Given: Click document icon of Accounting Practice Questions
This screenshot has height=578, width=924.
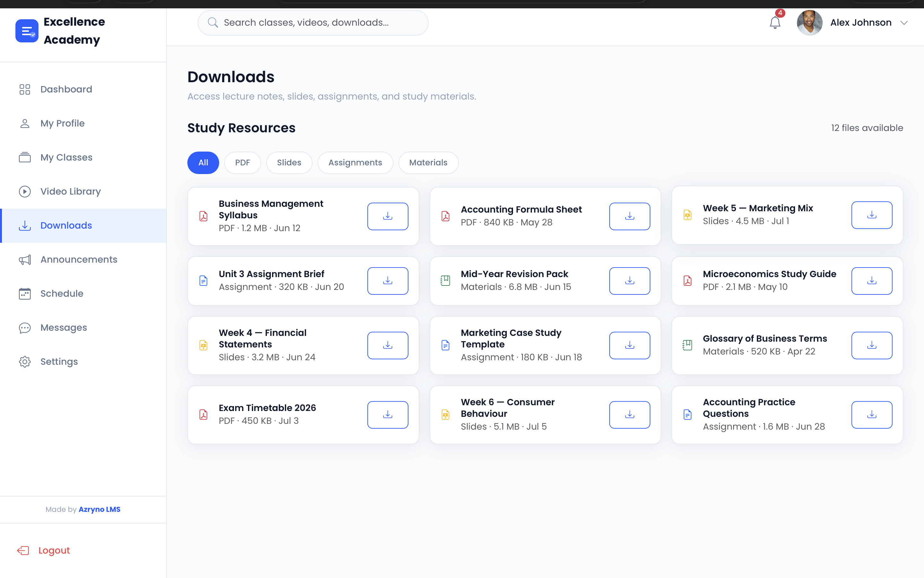Looking at the screenshot, I should pos(687,414).
